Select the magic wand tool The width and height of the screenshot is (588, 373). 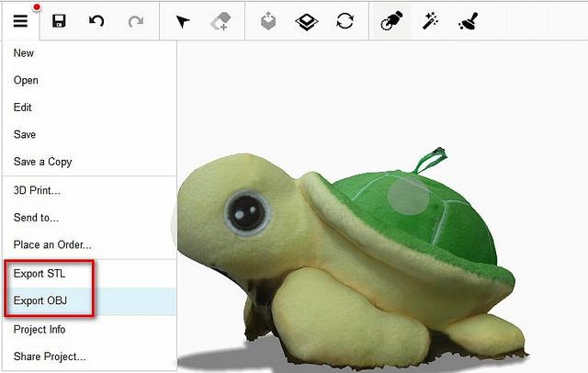click(429, 20)
